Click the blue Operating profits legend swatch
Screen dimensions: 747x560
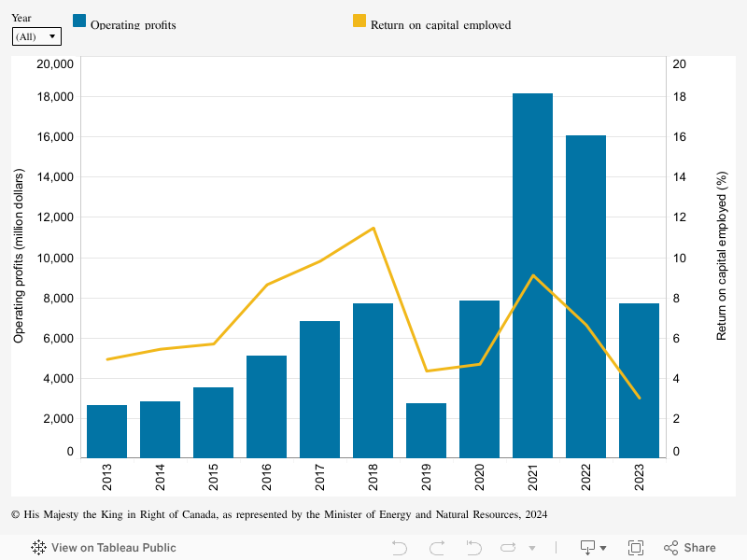(x=79, y=22)
